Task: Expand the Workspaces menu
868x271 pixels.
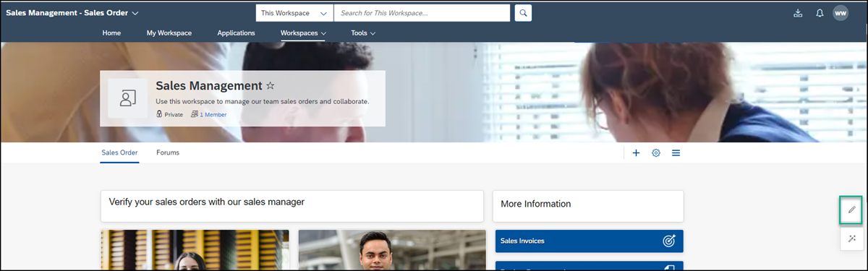Action: pyautogui.click(x=303, y=33)
